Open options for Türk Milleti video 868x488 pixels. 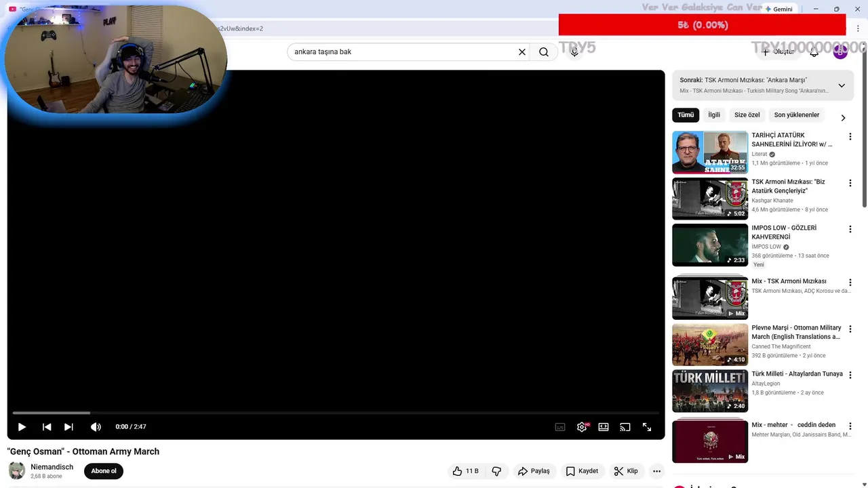[850, 375]
